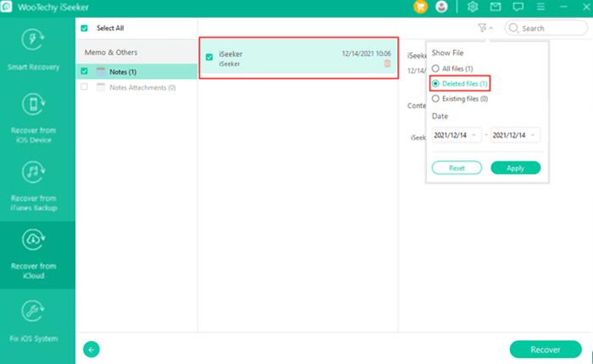Open the hamburger menu icon
Screen dimensions: 593x364
point(540,7)
